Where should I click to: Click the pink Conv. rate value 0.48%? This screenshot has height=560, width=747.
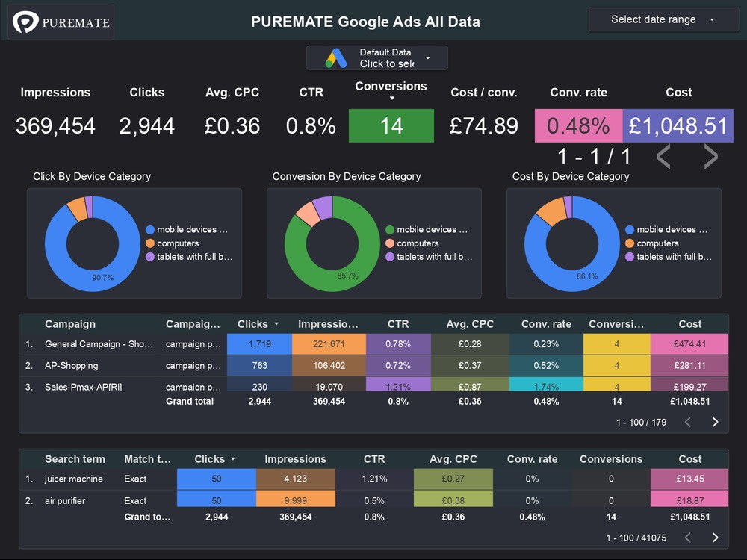pos(578,125)
